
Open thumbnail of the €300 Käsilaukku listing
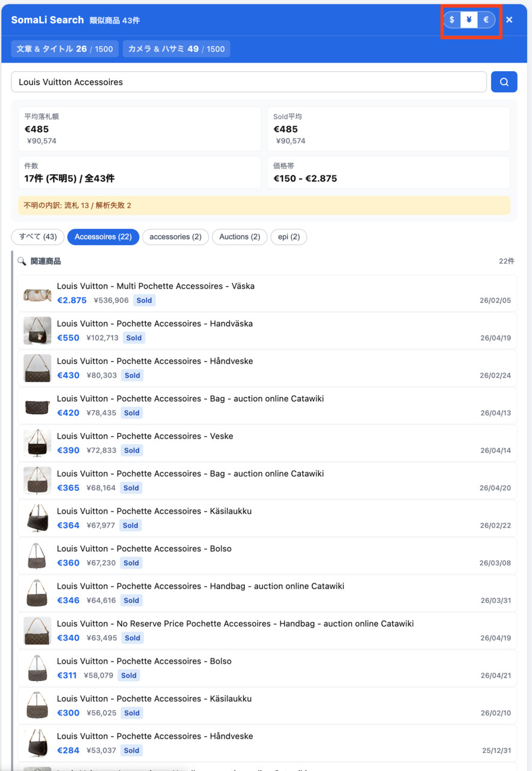37,705
